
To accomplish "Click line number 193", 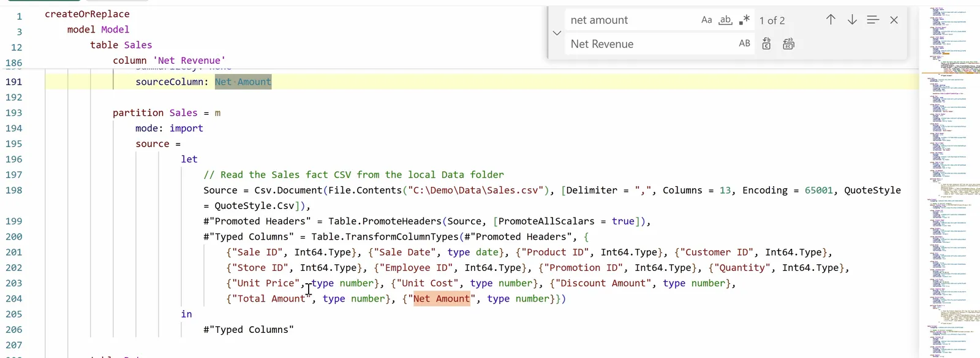I will coord(13,113).
